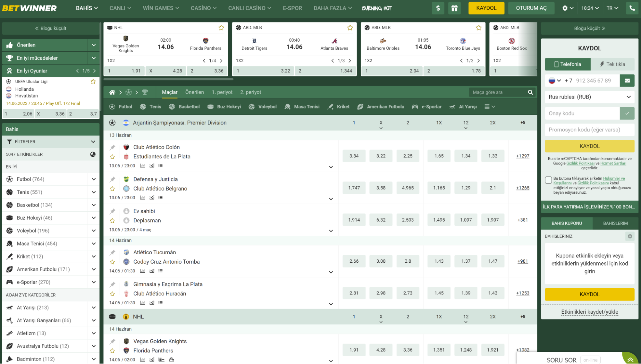Expand the FİLTRELER filter panel
Image resolution: width=641 pixels, height=364 pixels.
click(x=93, y=142)
